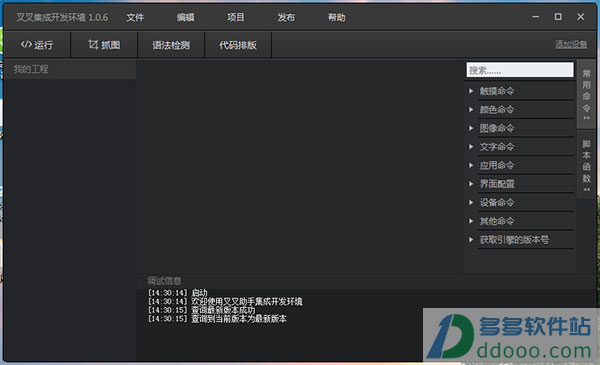Screen dimensions: 600x365
Task: Select the 图像命令 label
Action: 497,128
